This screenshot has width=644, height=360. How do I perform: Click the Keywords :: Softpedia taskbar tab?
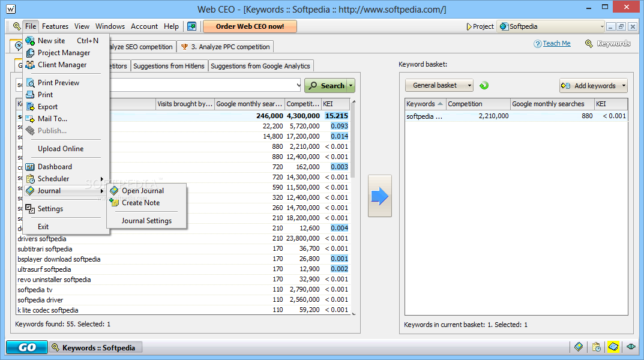click(x=95, y=347)
